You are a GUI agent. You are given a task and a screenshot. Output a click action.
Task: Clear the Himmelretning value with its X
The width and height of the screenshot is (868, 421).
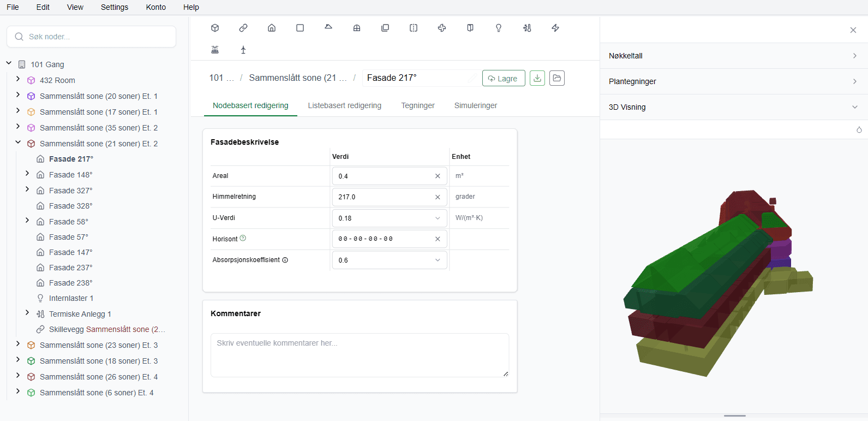(438, 197)
